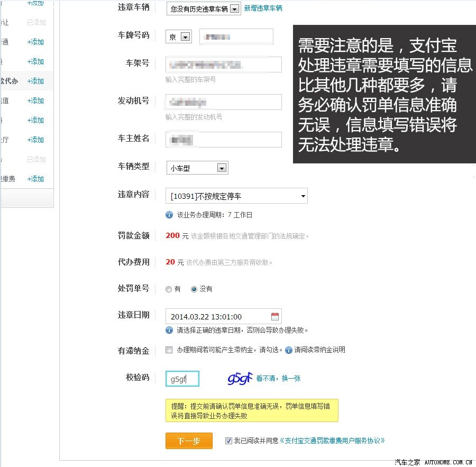Click the 20 元 service fee text
This screenshot has width=476, height=467.
[175, 262]
